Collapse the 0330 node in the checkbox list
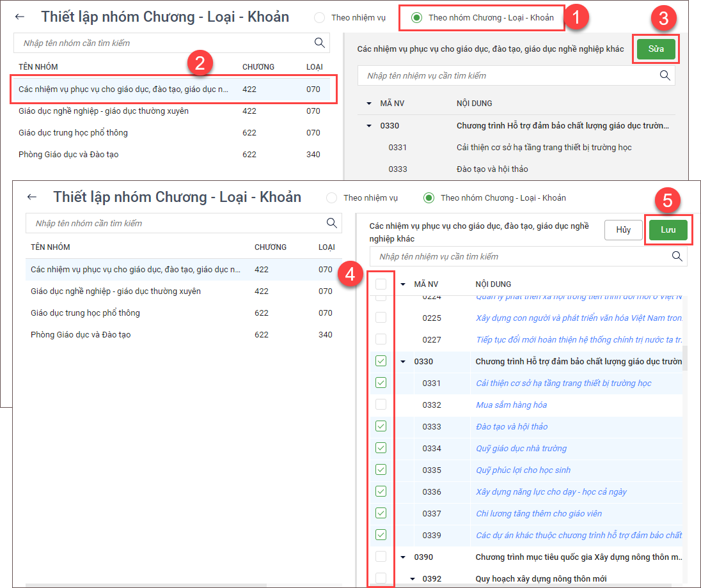701x588 pixels. tap(403, 362)
